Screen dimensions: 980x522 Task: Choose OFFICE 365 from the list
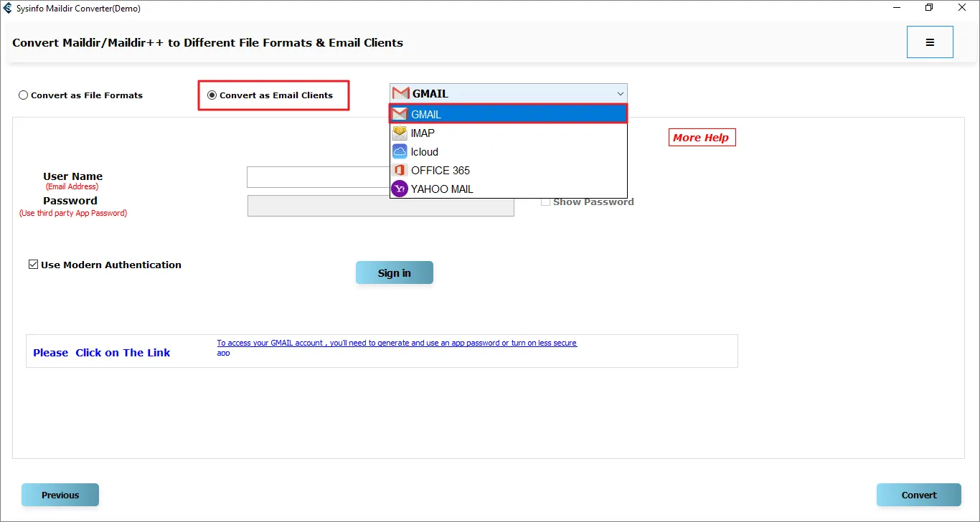click(x=440, y=170)
